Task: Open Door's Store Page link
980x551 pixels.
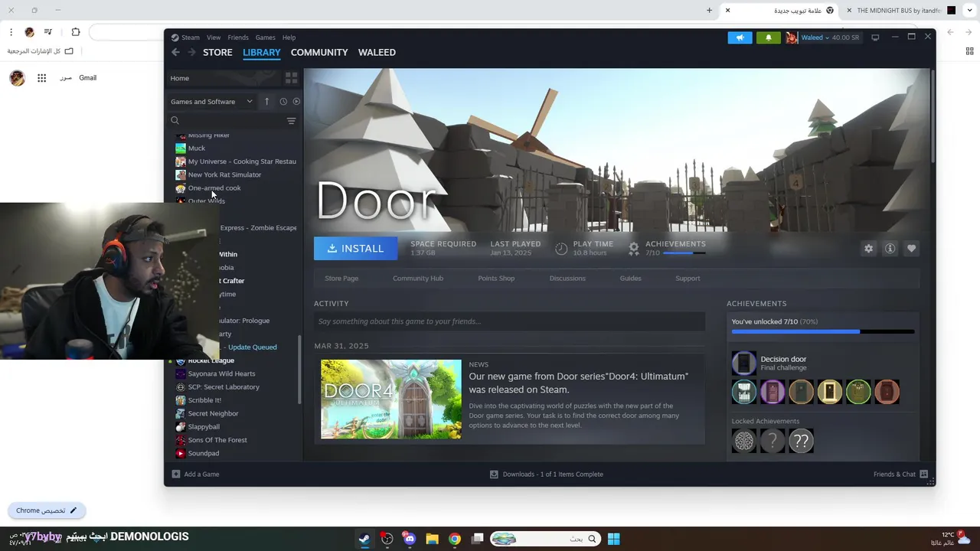Action: point(341,279)
